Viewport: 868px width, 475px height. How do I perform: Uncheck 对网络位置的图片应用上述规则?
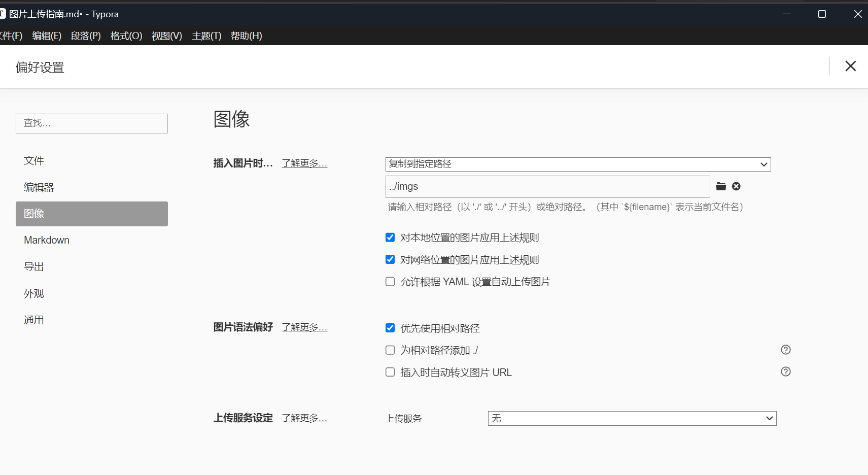[390, 259]
